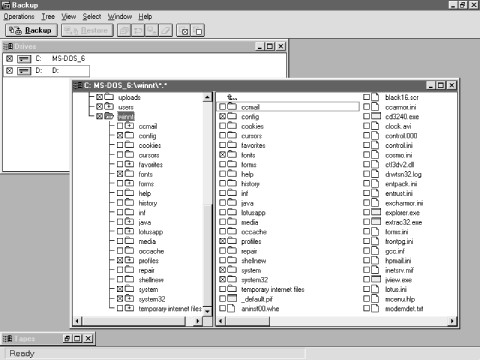The width and height of the screenshot is (481, 360).
Task: Expand the users folder in the tree
Action: (109, 107)
